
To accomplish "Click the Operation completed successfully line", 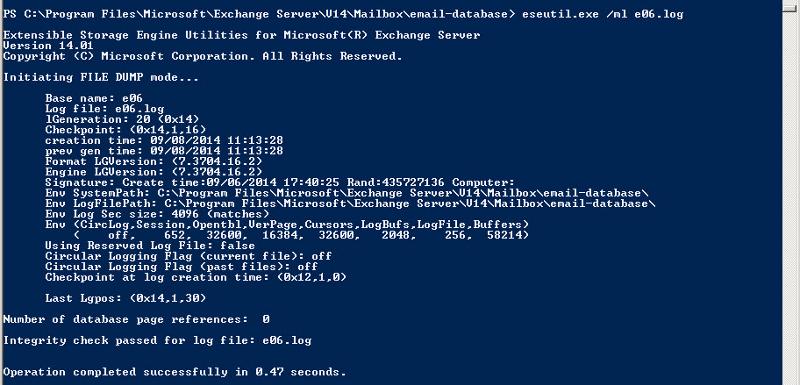I will pyautogui.click(x=174, y=372).
